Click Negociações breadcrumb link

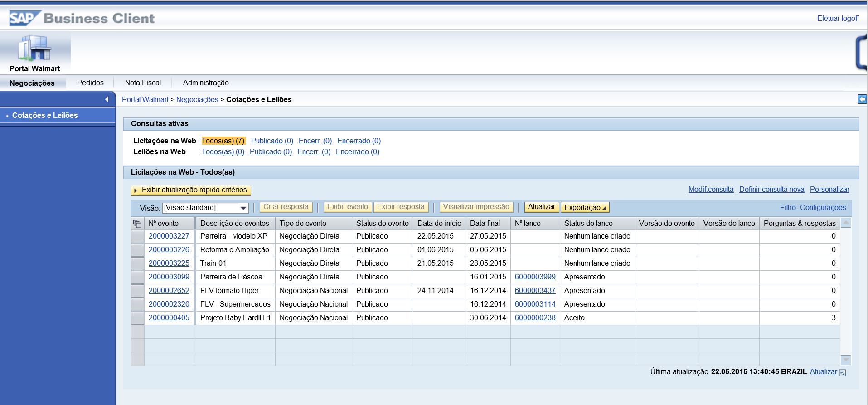click(x=197, y=99)
